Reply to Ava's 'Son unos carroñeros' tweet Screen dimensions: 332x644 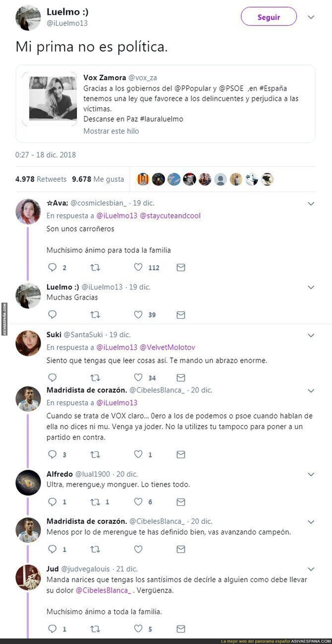[x=52, y=268]
